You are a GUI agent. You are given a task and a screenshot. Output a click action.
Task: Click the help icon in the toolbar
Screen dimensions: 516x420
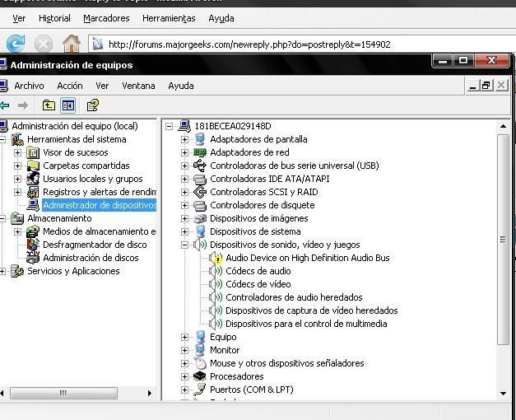pyautogui.click(x=93, y=105)
